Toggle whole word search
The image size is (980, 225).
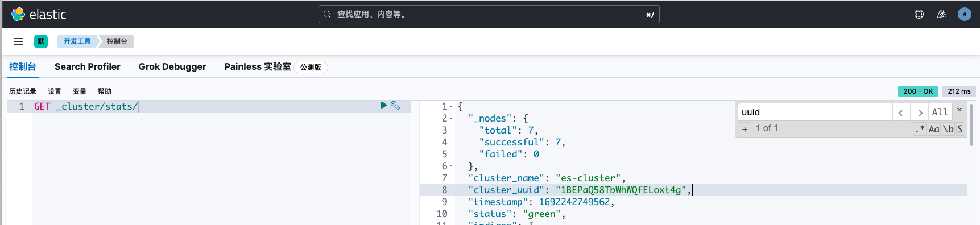pos(948,129)
